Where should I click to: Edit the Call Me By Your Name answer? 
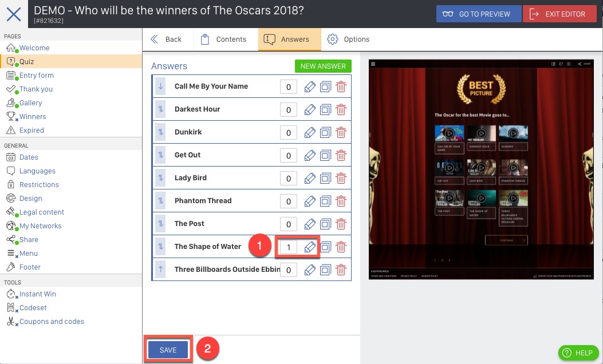(x=310, y=87)
